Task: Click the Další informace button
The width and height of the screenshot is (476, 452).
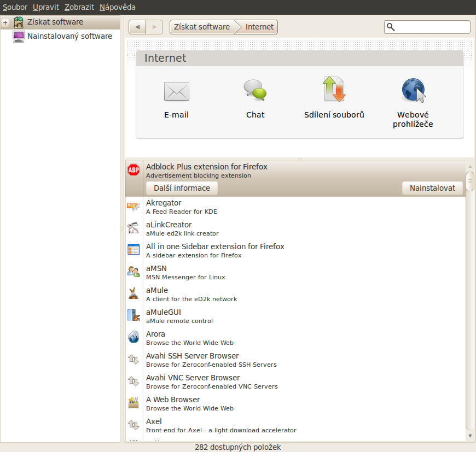Action: [x=182, y=188]
